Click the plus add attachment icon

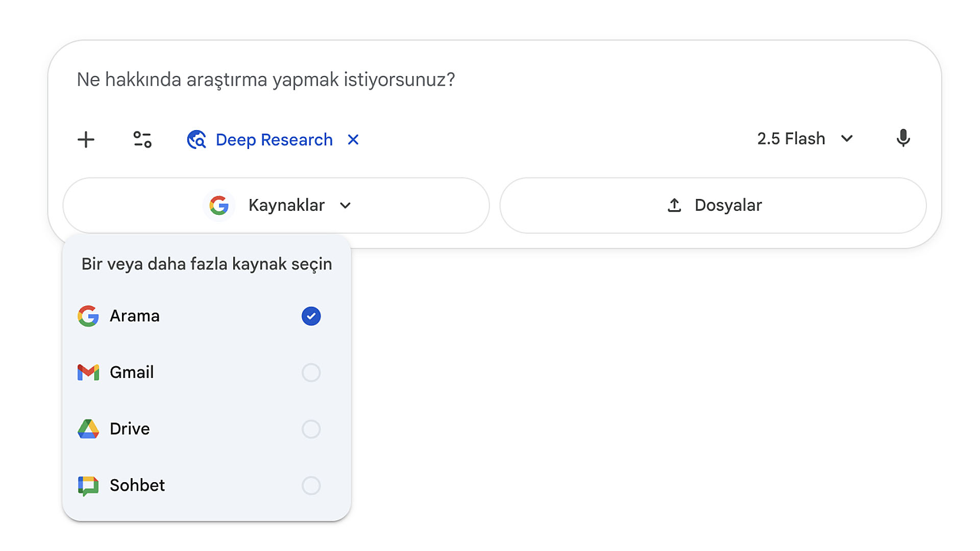tap(86, 139)
